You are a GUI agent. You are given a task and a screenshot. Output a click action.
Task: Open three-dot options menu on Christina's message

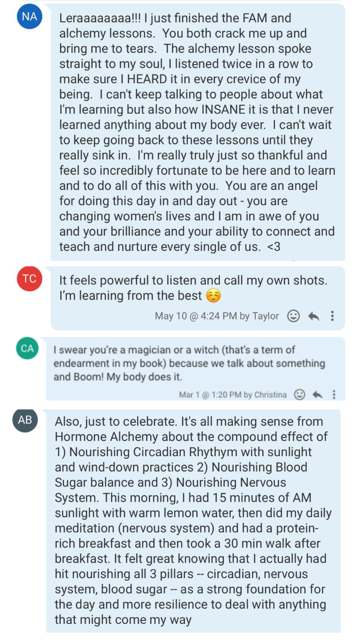334,394
